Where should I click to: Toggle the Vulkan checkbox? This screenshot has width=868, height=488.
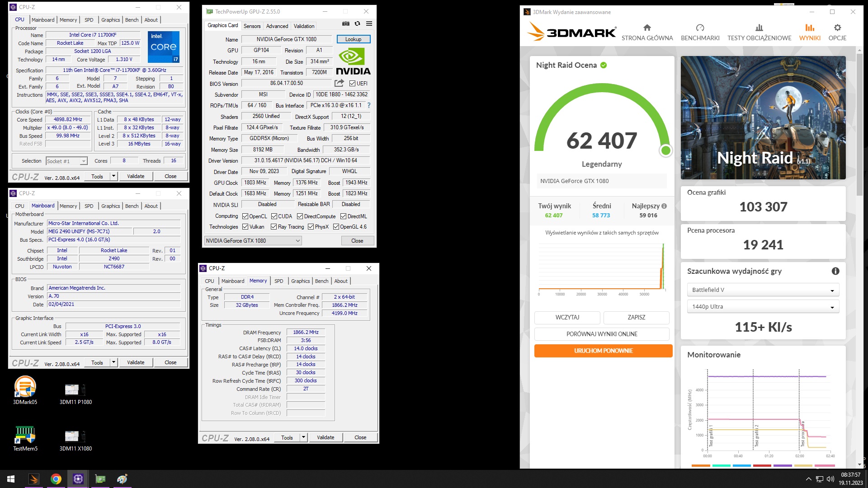pos(245,227)
